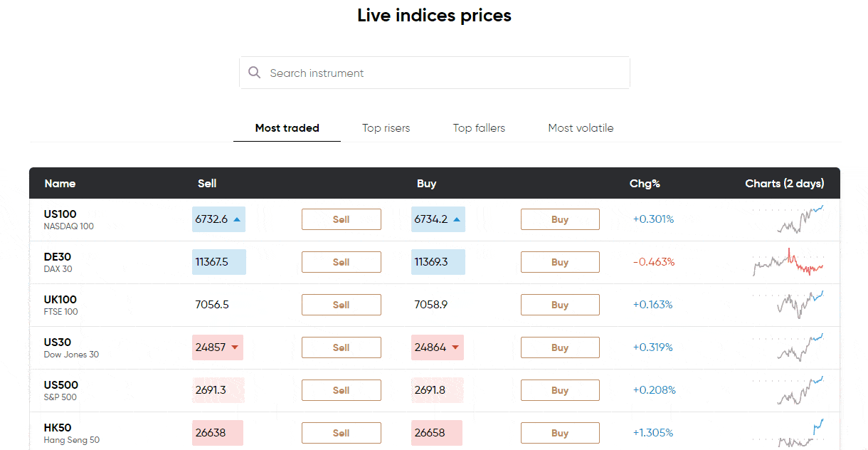The width and height of the screenshot is (868, 450).
Task: Click the Sell button for US500
Action: pos(342,390)
